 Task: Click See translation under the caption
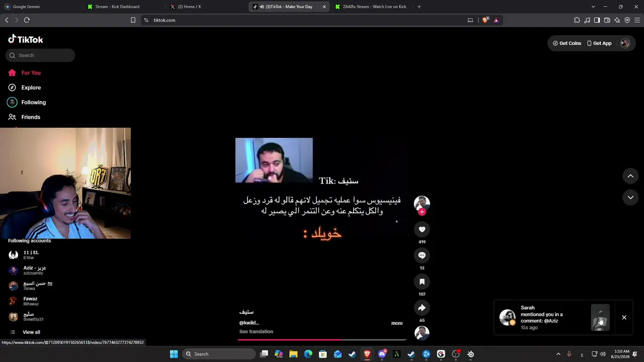pos(256,332)
